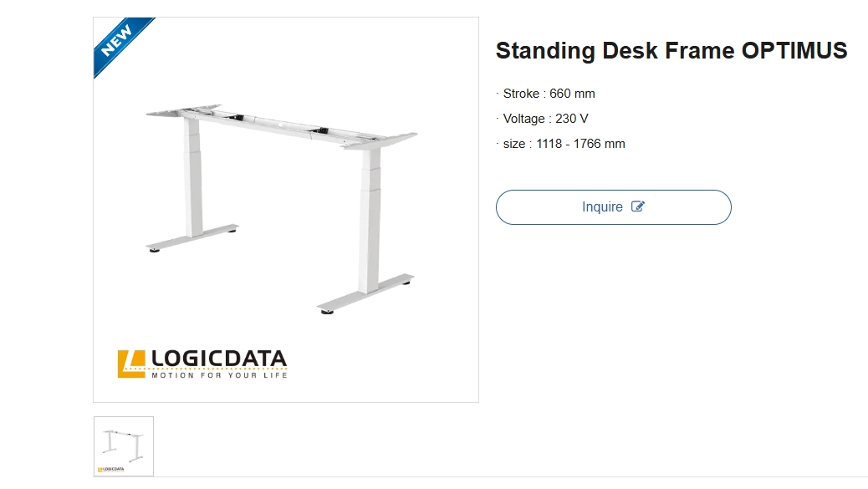
Task: Click the right tabletop bracket of frame
Action: point(380,140)
